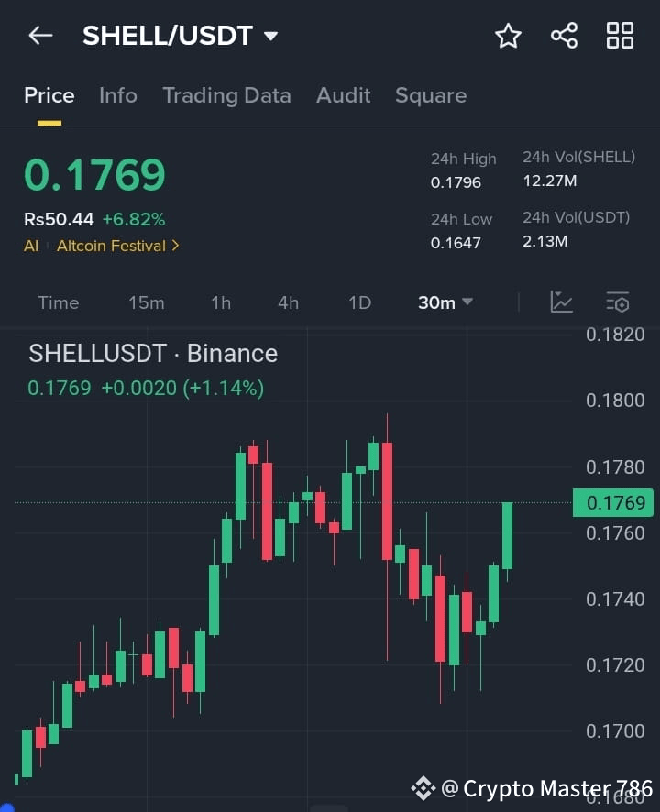Expand the 30m interval dropdown

click(445, 302)
